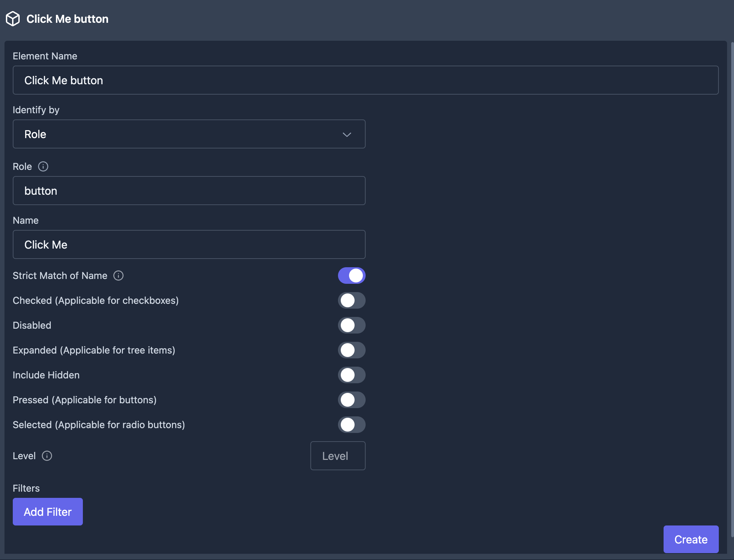The image size is (734, 560).
Task: Enable the Pressed toggle for buttons
Action: [x=351, y=400]
